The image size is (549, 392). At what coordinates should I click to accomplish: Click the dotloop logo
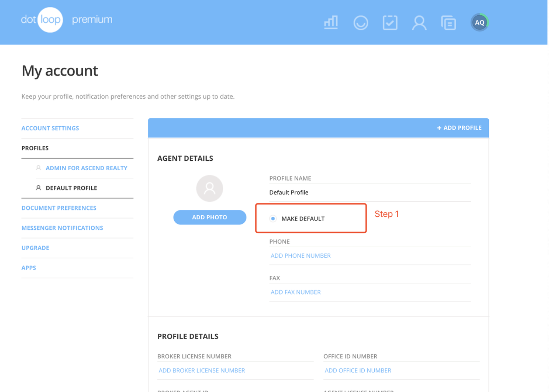42,20
